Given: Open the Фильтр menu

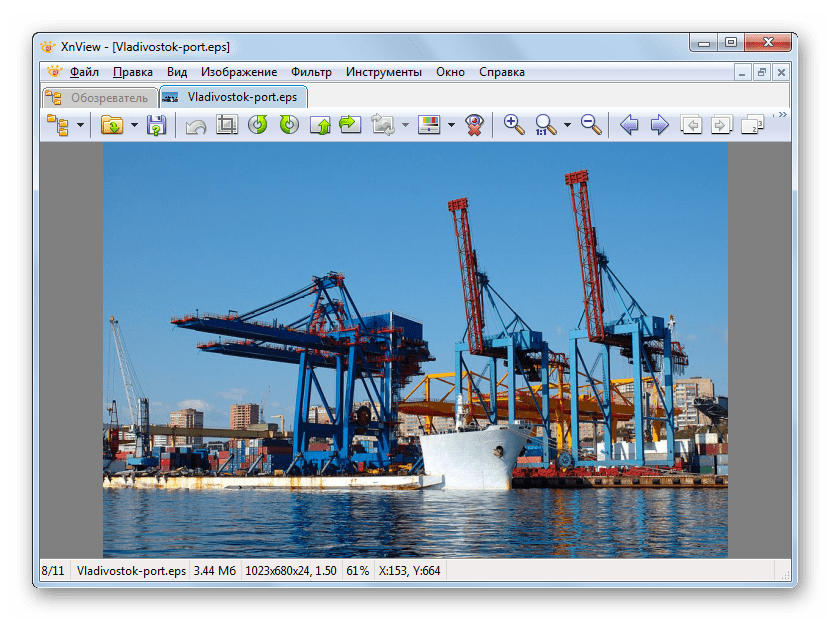Looking at the screenshot, I should (x=311, y=72).
